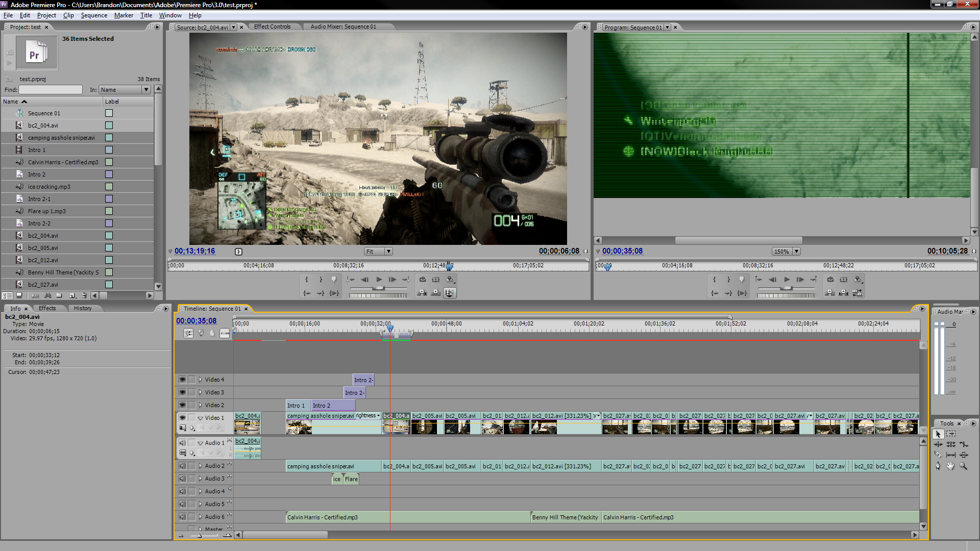Click Program monitor jog wheel
The image size is (980, 551).
pos(786,295)
